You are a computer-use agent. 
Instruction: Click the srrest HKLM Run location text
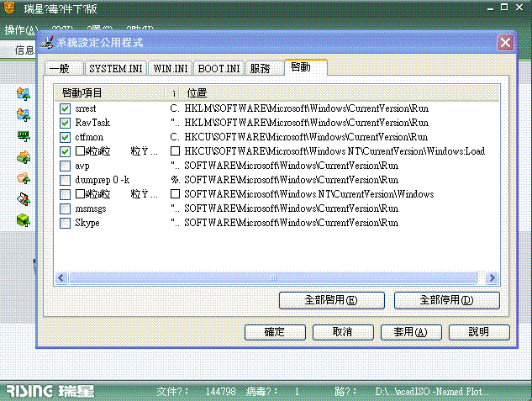pyautogui.click(x=307, y=108)
